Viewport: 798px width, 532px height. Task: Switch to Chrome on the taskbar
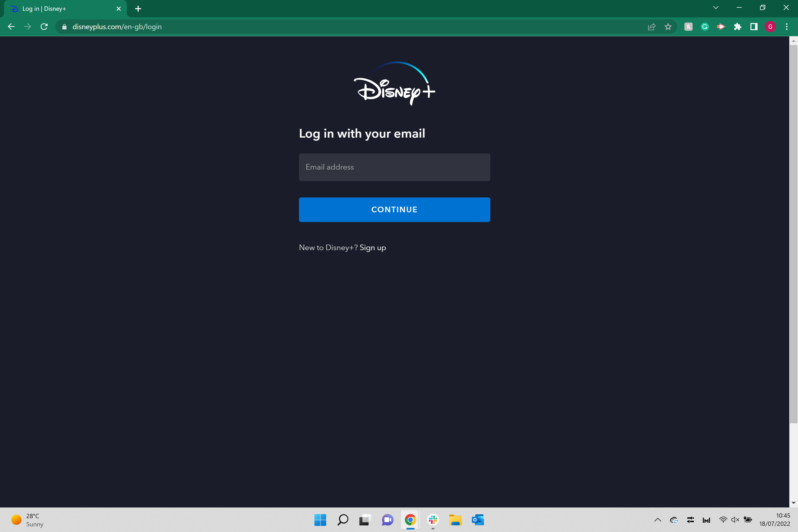pos(410,520)
